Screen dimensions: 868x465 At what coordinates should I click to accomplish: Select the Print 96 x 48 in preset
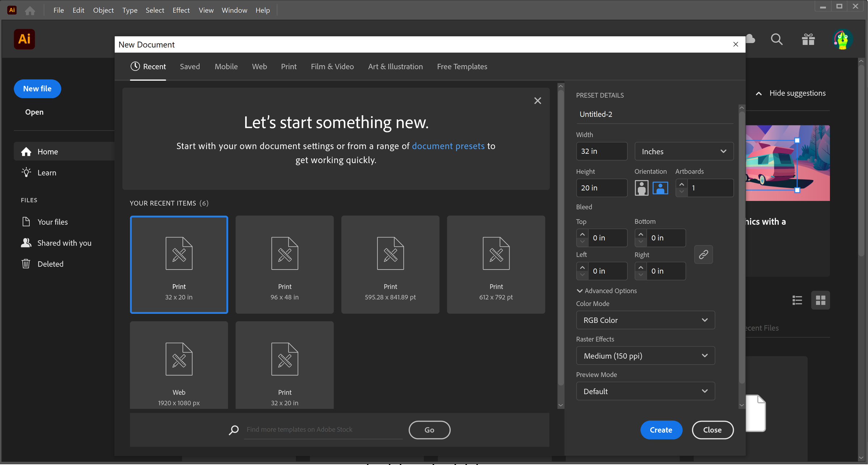click(x=285, y=264)
